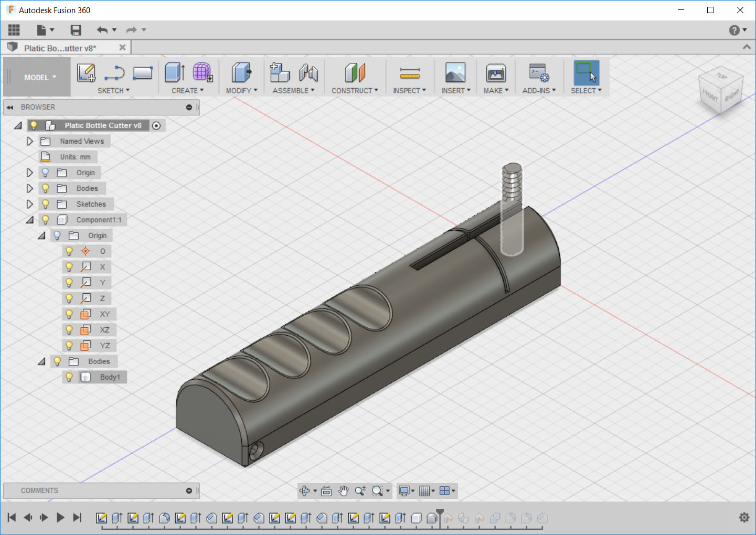756x535 pixels.
Task: Expand the Bodies folder in the browser
Action: tap(29, 188)
